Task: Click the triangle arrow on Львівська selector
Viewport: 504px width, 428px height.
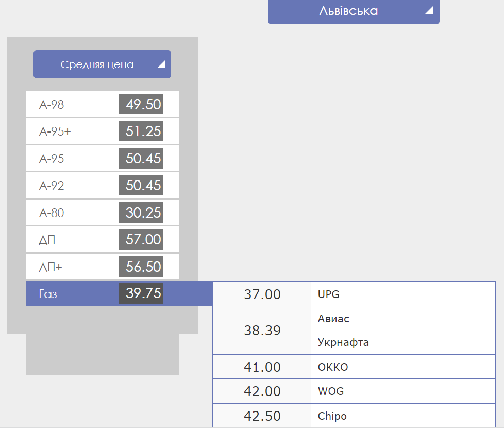Action: 429,11
